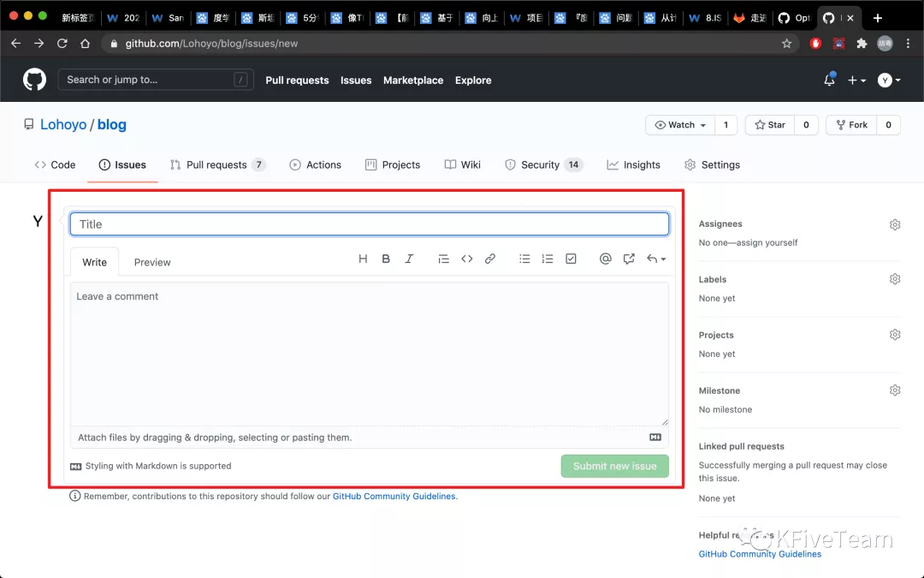Click the Search or jump to box

pyautogui.click(x=156, y=80)
